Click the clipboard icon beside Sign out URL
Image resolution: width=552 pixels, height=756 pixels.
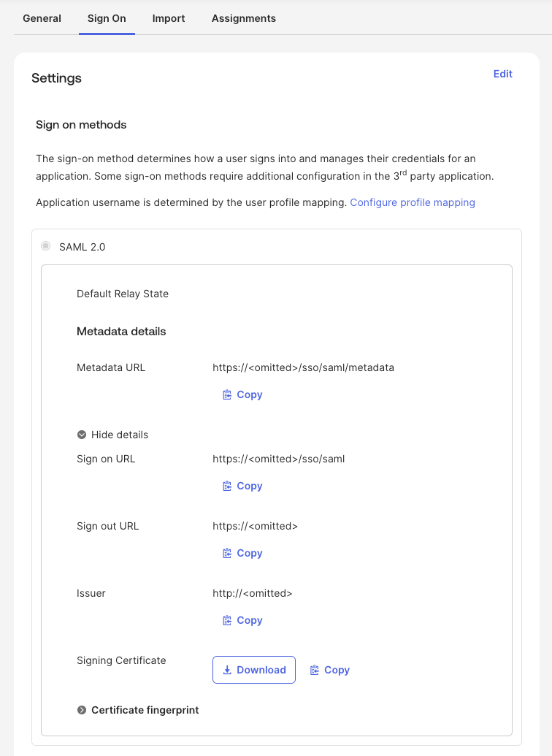[227, 553]
